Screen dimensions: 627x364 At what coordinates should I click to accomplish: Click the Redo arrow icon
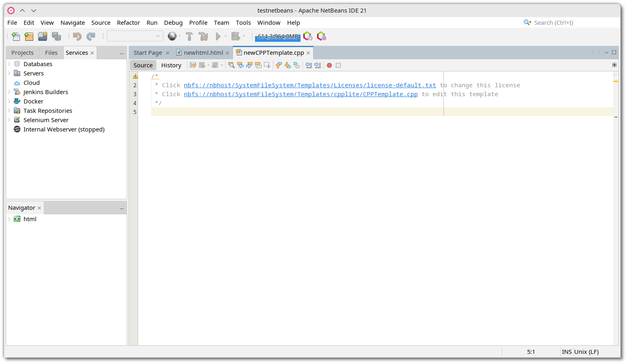point(91,37)
